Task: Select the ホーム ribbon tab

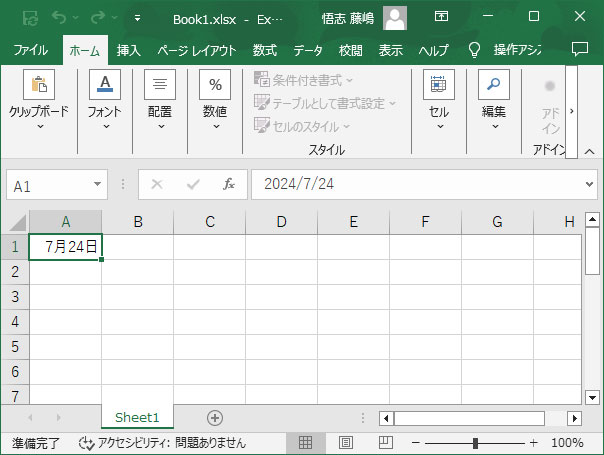Action: (85, 50)
